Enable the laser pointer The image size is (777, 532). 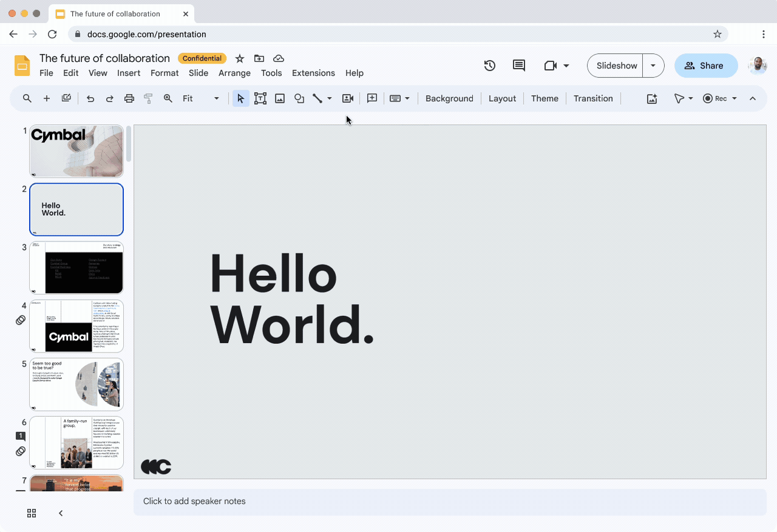click(680, 98)
